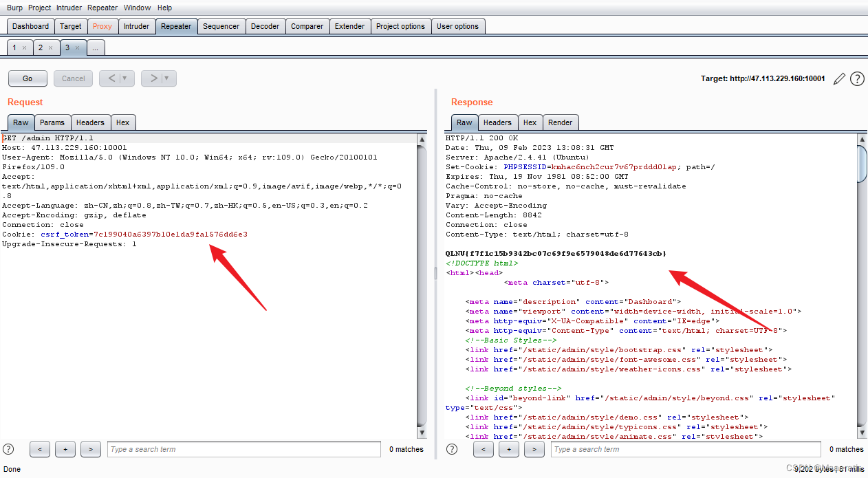Screen dimensions: 868x478
Task: Open the Help menu
Action: click(165, 8)
